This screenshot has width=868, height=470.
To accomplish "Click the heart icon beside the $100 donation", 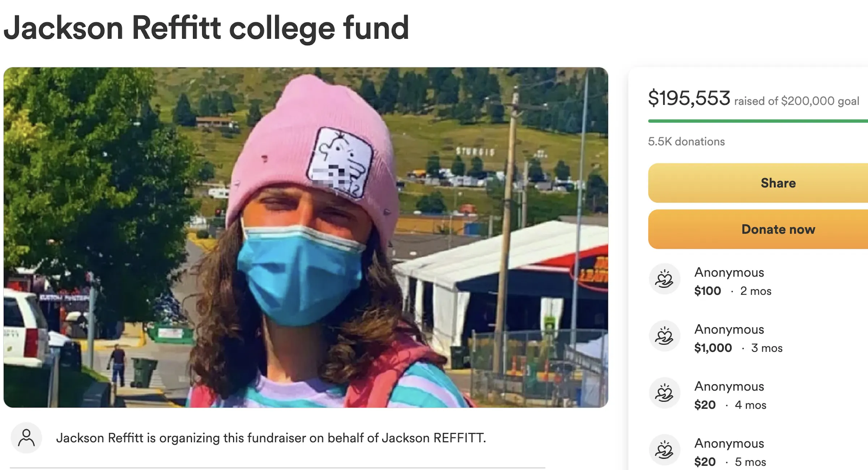I will coord(664,279).
